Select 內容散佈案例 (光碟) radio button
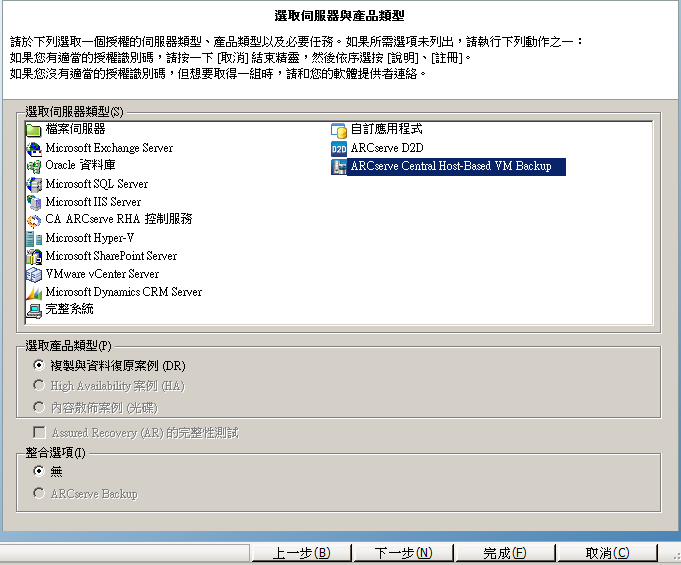Image resolution: width=681 pixels, height=565 pixels. coord(39,407)
